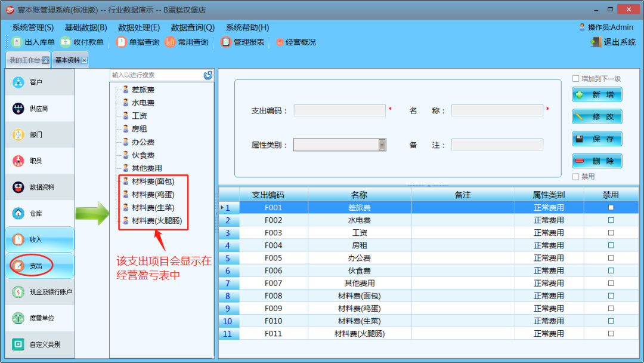This screenshot has height=363, width=644.
Task: Toggle the 禁用 checkbox under the delete button
Action: [576, 177]
